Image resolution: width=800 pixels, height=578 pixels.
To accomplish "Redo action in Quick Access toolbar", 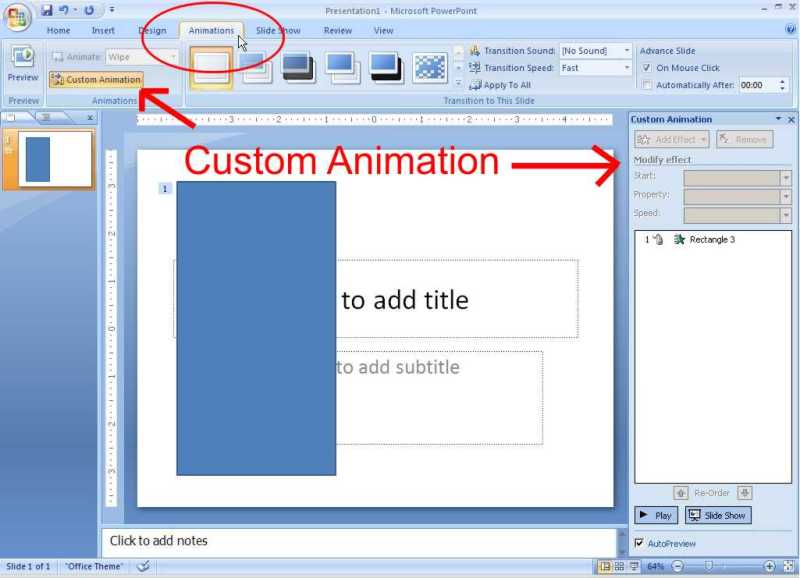I will [x=89, y=10].
